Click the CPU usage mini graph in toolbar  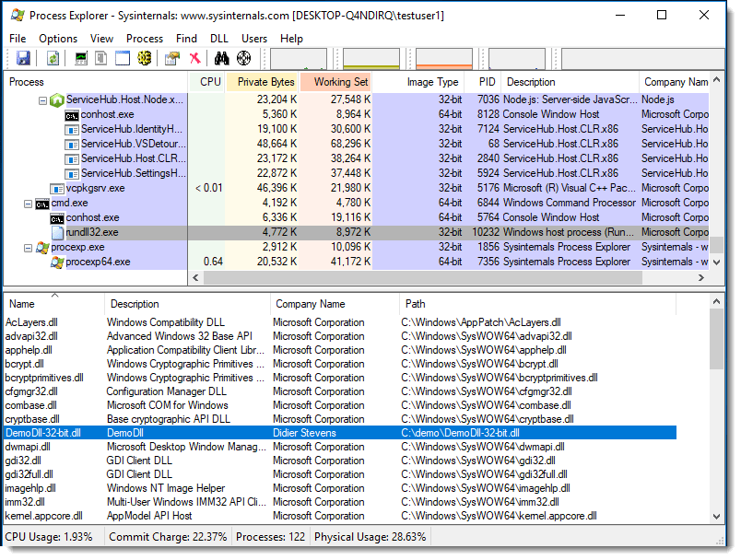click(298, 58)
